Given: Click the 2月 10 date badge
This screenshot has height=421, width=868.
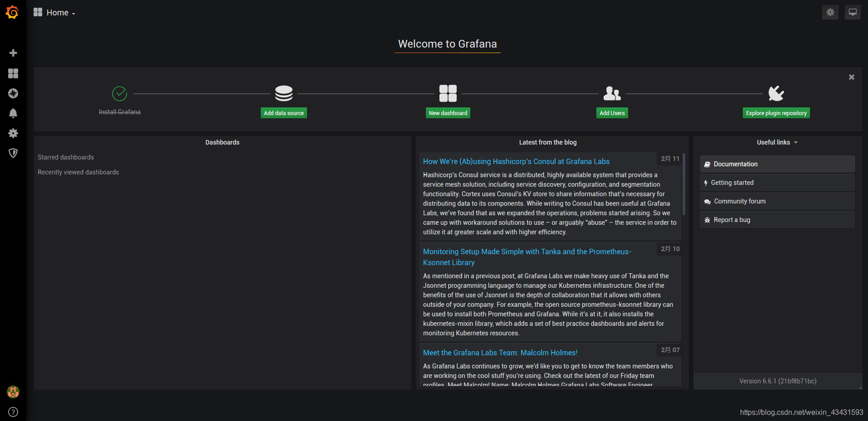Looking at the screenshot, I should coord(670,249).
